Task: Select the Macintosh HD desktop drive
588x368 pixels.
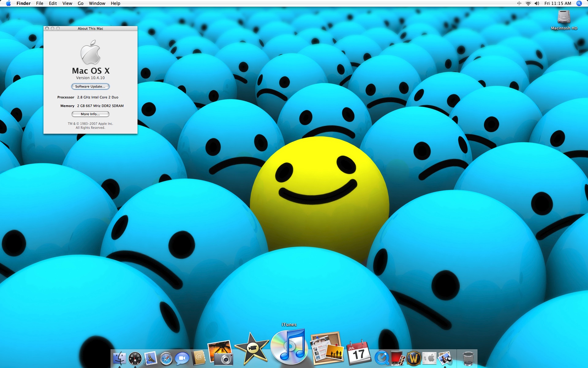Action: [564, 20]
